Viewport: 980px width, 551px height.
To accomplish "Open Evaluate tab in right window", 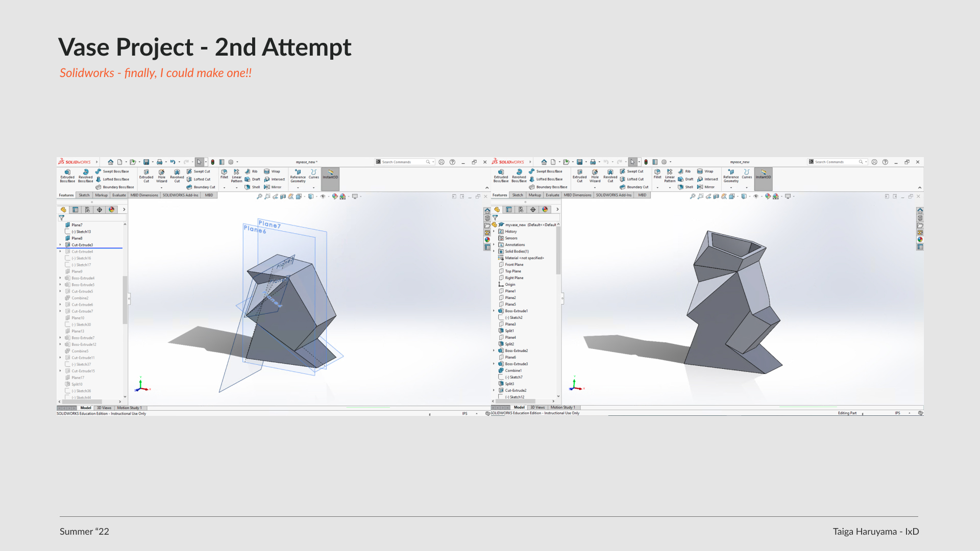I will [552, 195].
